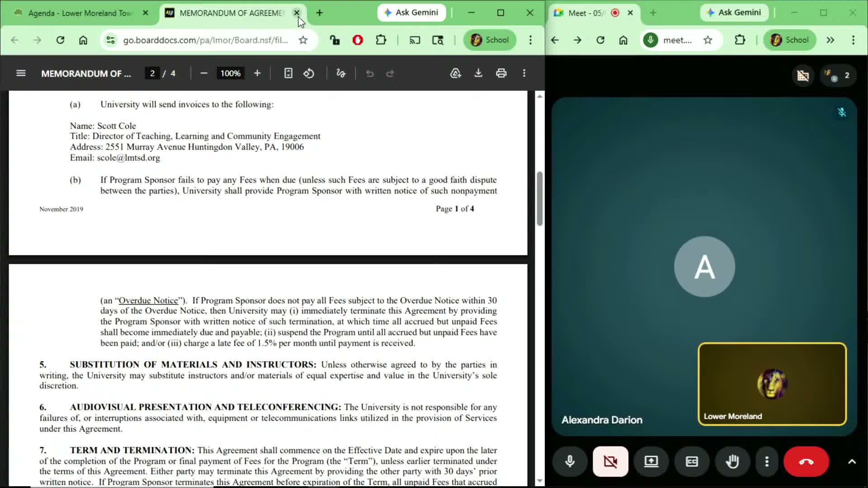Open the PDF viewer sidebar menu

[21, 73]
